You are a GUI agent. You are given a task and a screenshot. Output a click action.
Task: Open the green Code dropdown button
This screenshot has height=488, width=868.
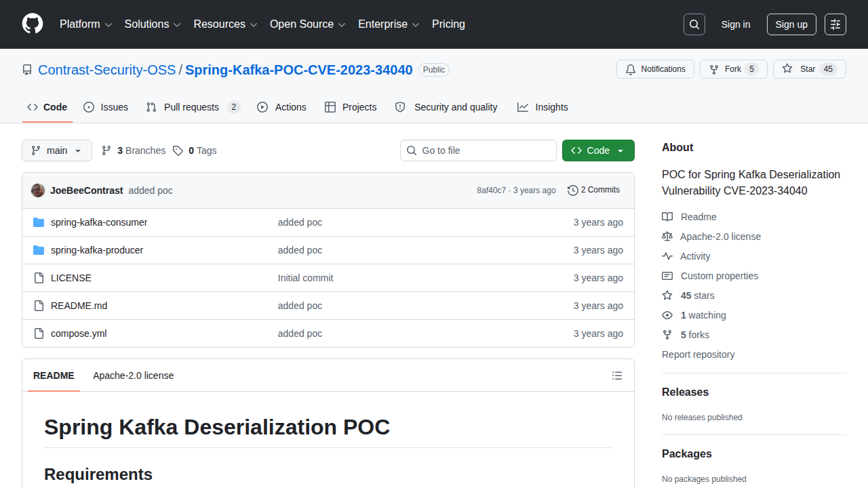(x=598, y=150)
